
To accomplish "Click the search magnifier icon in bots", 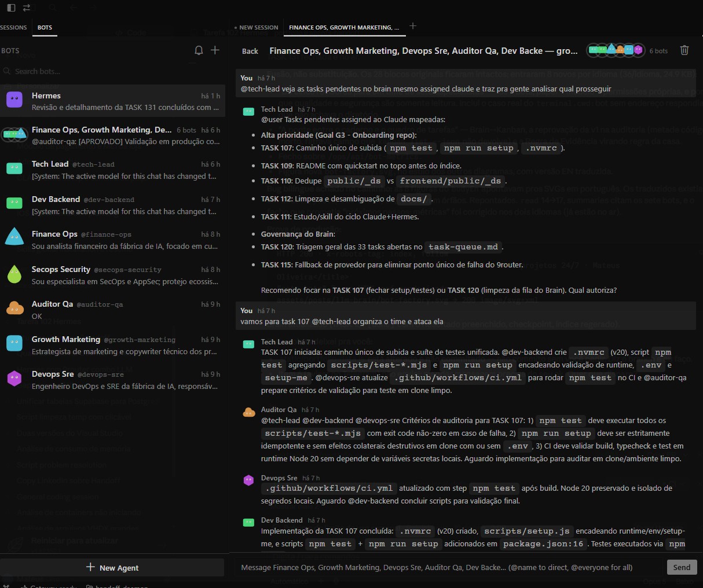I will pyautogui.click(x=8, y=71).
